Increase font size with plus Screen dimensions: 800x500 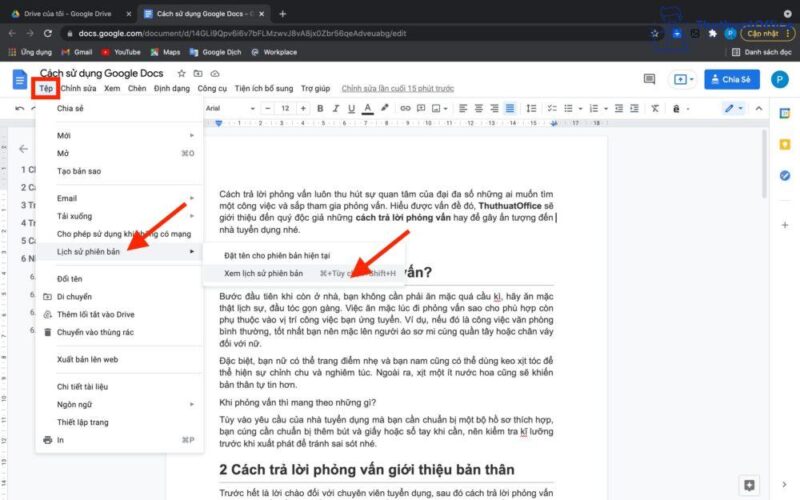point(303,108)
